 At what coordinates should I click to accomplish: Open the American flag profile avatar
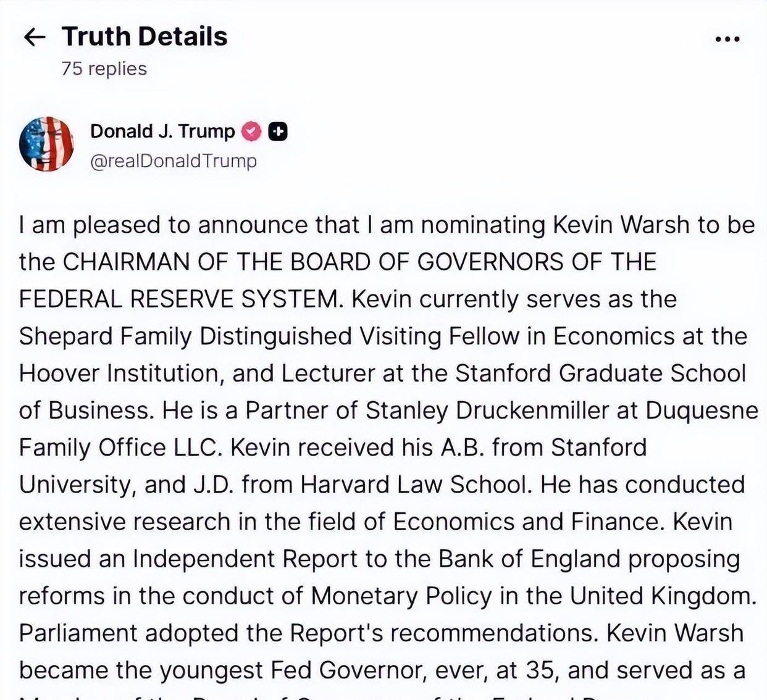click(46, 144)
